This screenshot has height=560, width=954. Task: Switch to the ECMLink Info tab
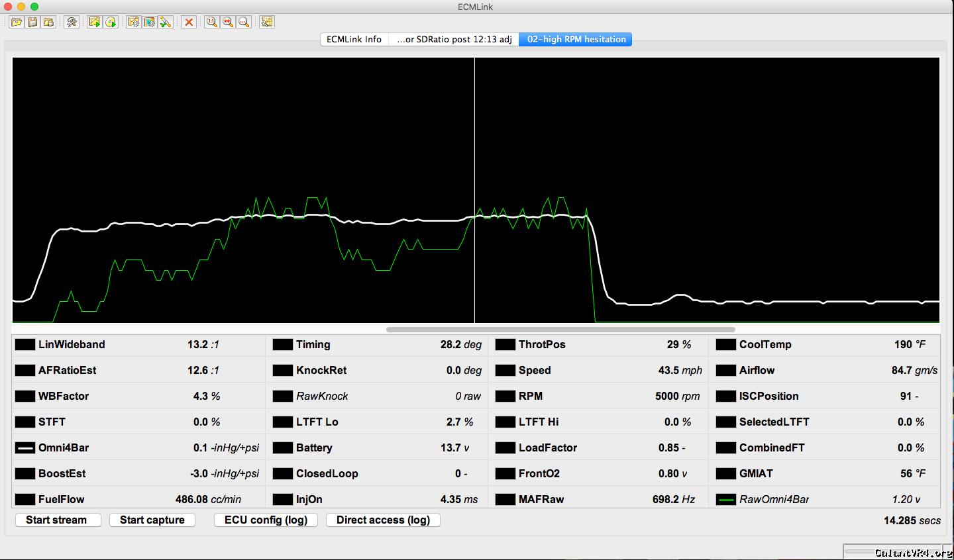(354, 40)
